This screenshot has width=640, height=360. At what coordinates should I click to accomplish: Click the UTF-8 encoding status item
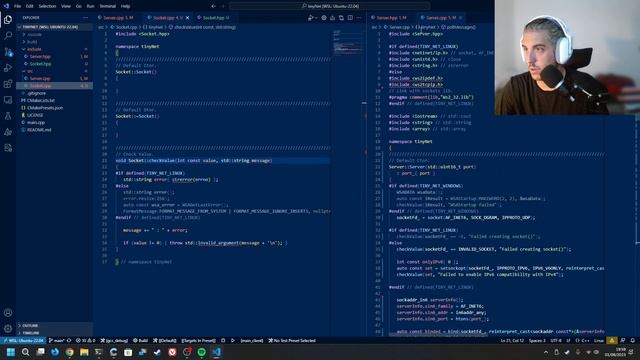pyautogui.click(x=556, y=340)
